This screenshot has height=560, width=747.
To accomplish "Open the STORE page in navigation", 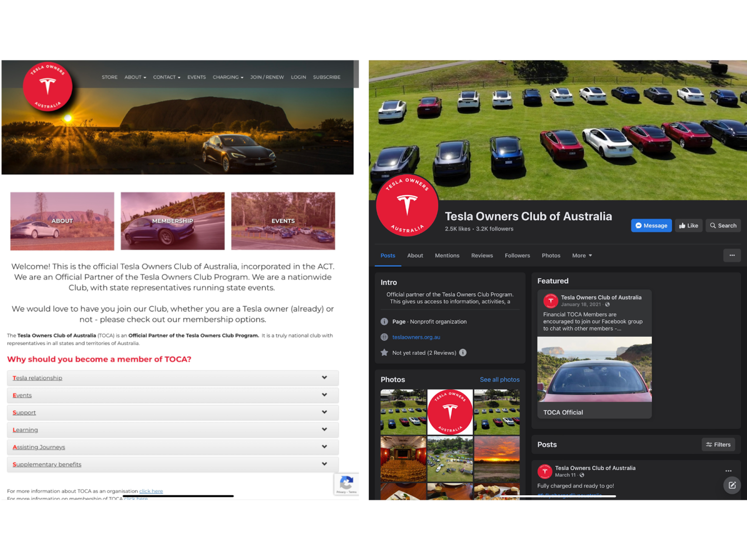I will (110, 77).
